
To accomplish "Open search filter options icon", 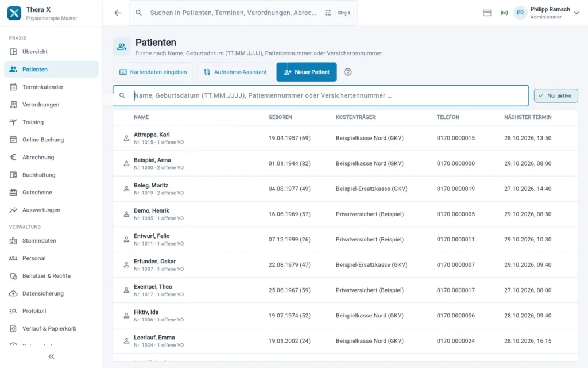I will 328,13.
